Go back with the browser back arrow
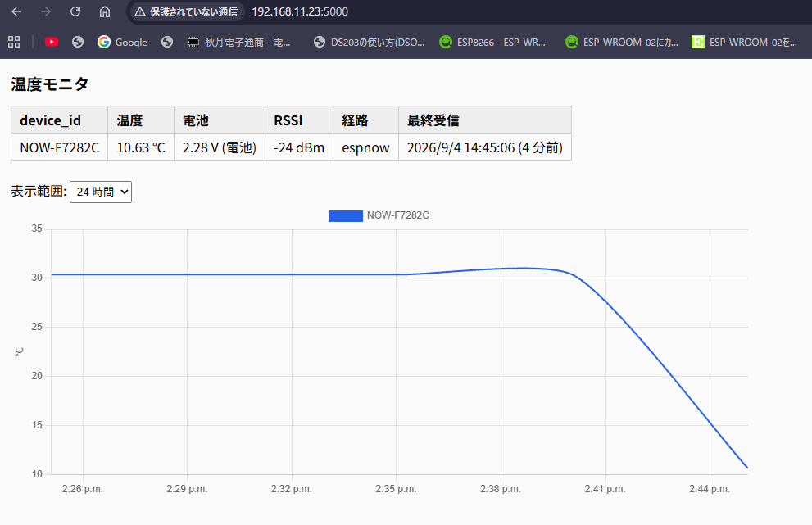The image size is (812, 525). tap(16, 11)
